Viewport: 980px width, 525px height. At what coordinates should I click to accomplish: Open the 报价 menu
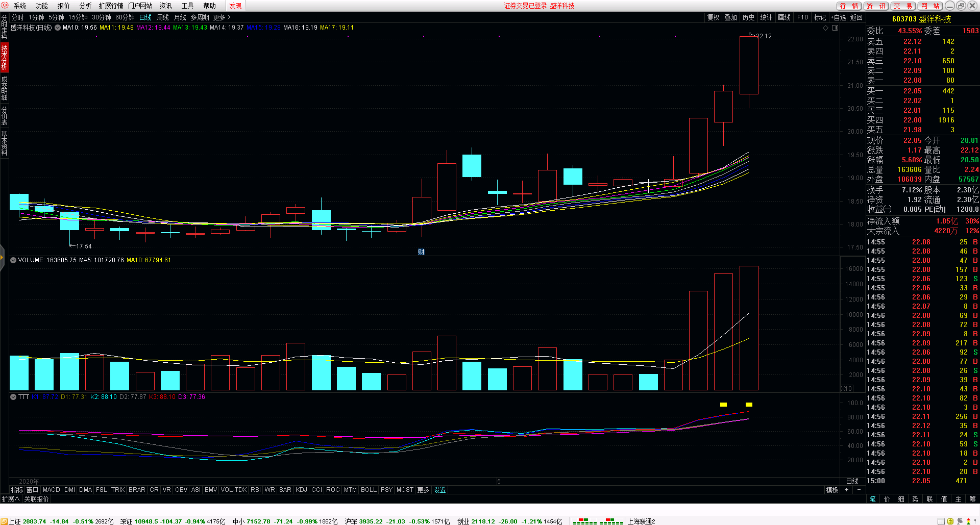coord(64,6)
